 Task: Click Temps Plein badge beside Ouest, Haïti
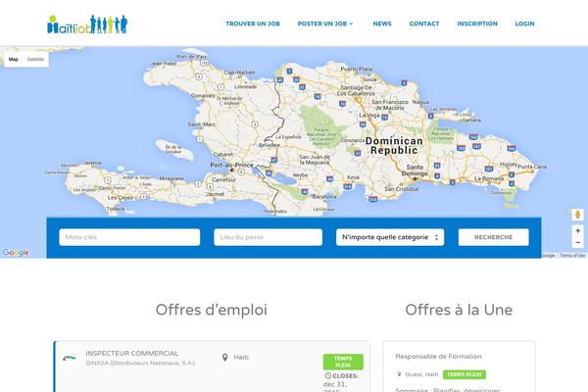[x=465, y=374]
